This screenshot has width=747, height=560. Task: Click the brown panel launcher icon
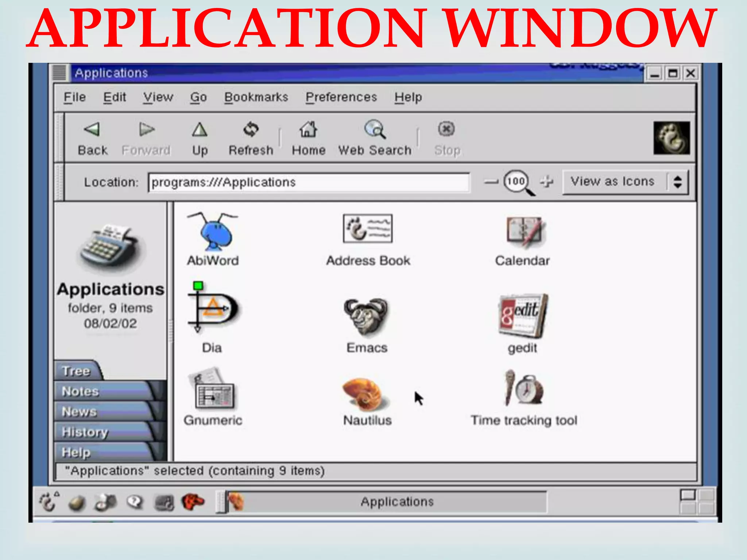click(x=77, y=503)
